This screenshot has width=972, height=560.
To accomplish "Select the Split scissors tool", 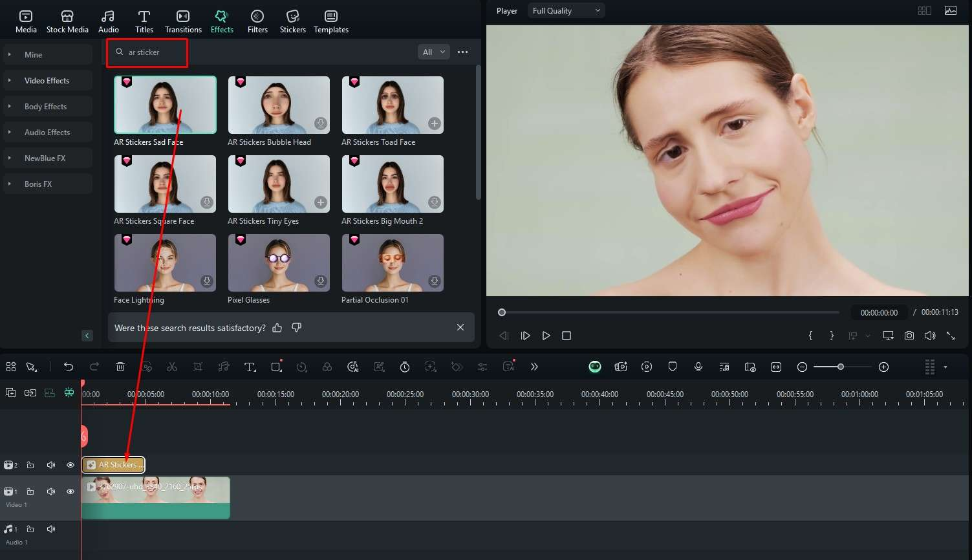I will coord(172,367).
